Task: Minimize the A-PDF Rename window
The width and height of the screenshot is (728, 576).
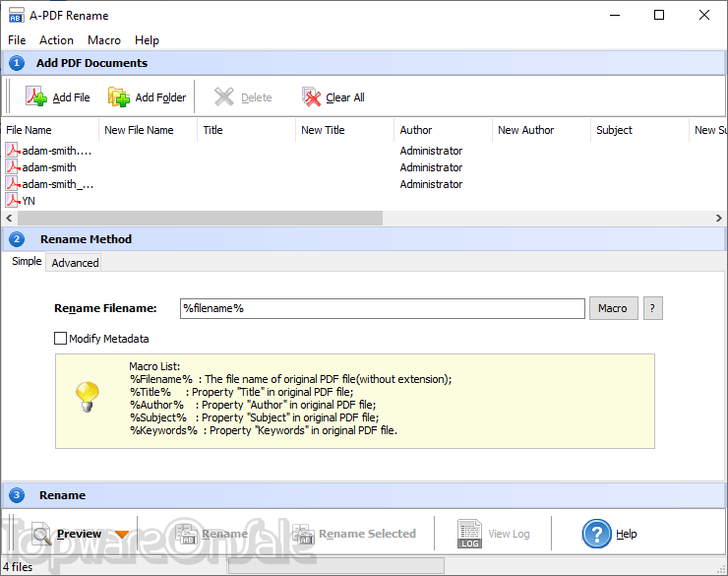Action: coord(615,15)
